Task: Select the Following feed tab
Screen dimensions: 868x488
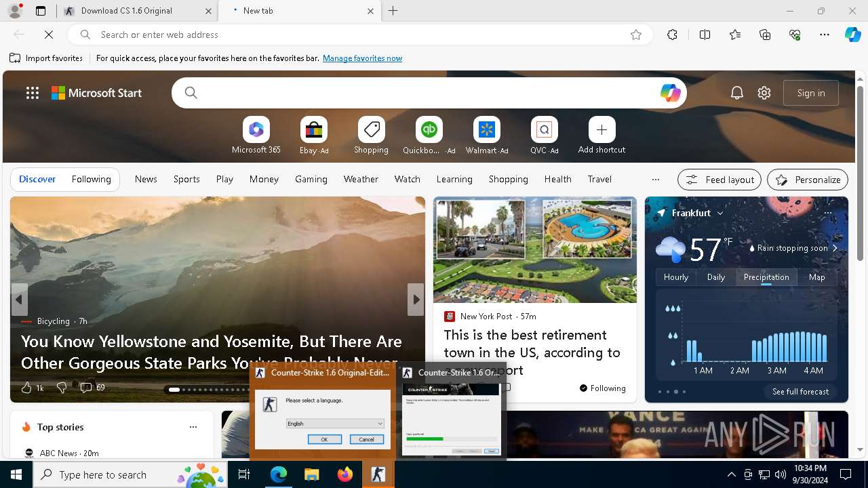Action: pos(91,180)
